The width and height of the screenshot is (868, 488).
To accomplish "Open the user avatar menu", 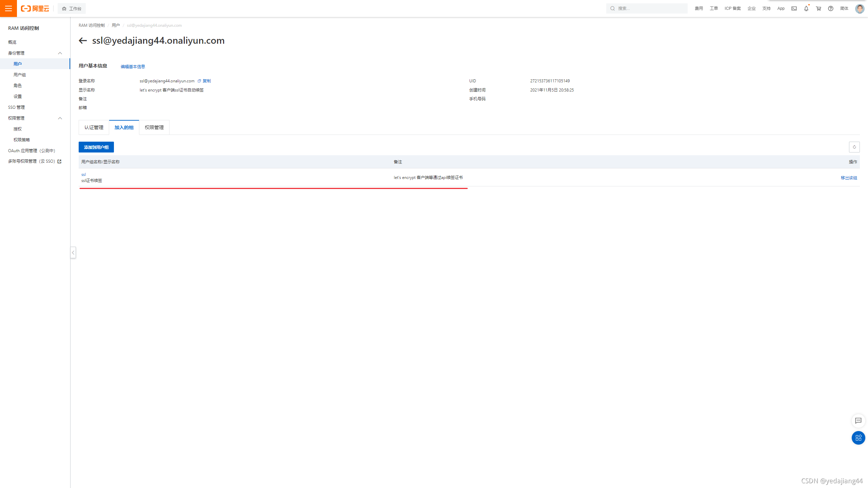I will 860,8.
